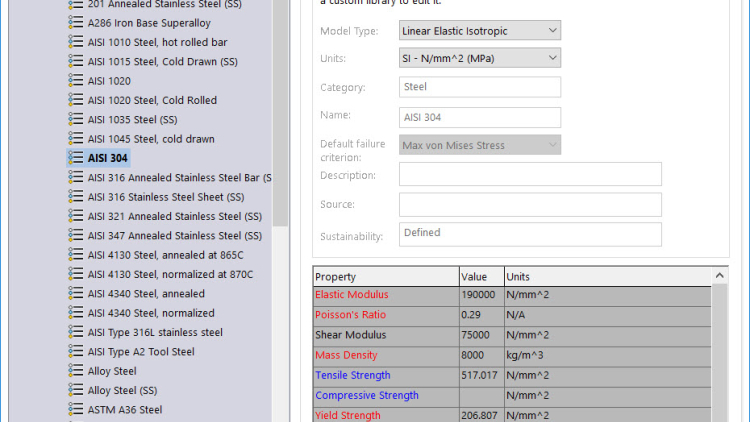Select the AISI 1020 material

coord(109,81)
